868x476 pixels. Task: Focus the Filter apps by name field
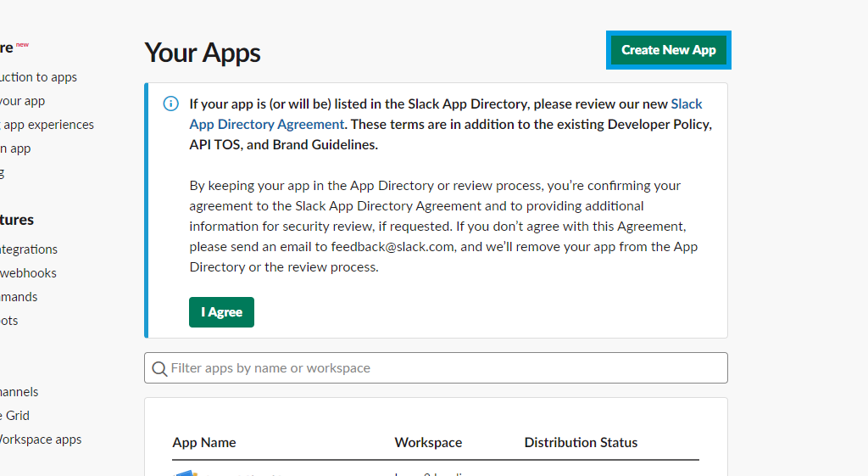tap(436, 368)
